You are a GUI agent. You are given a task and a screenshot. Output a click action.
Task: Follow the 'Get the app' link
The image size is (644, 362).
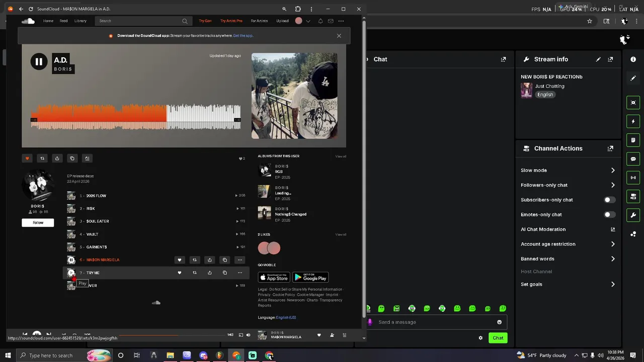pos(243,36)
